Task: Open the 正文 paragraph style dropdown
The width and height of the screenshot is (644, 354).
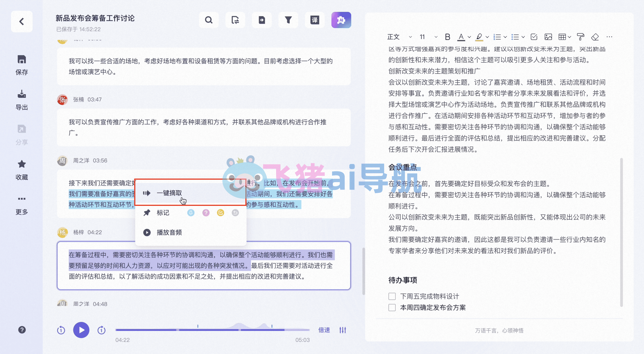Action: point(399,37)
